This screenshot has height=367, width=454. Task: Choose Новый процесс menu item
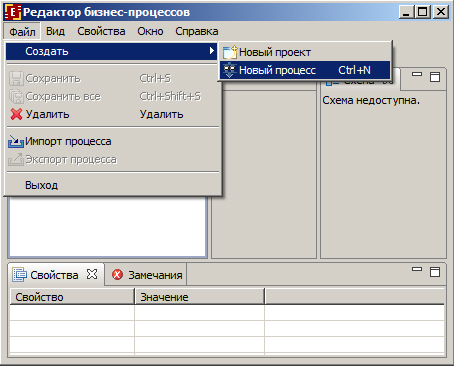(305, 70)
